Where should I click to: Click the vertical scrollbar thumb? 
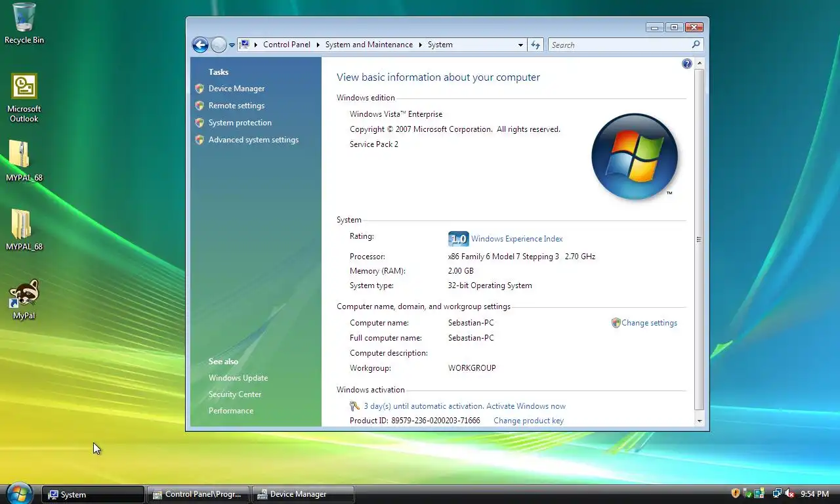click(x=699, y=240)
